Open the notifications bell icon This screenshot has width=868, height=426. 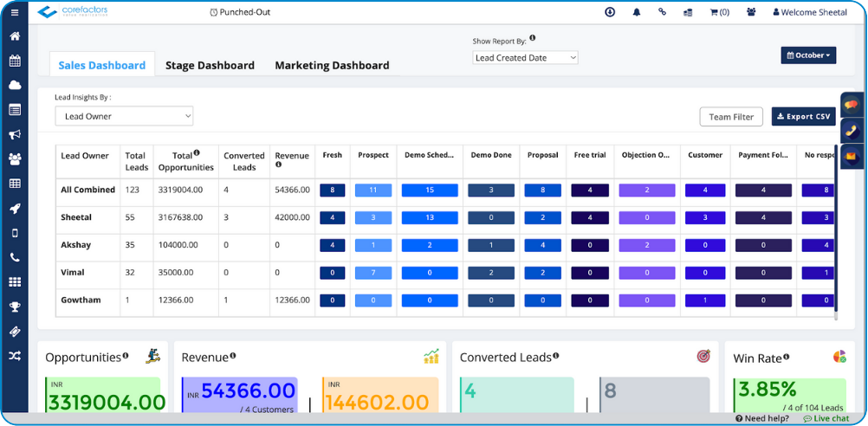point(637,13)
